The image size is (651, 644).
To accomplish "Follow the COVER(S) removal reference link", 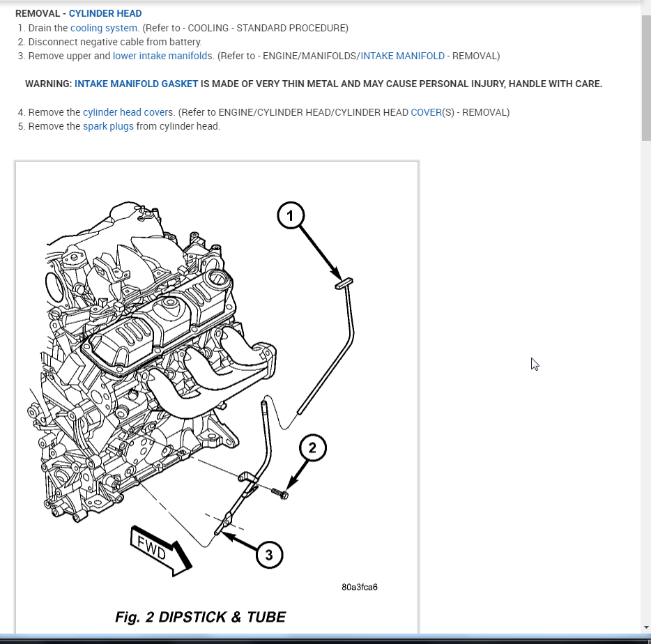I will click(426, 112).
